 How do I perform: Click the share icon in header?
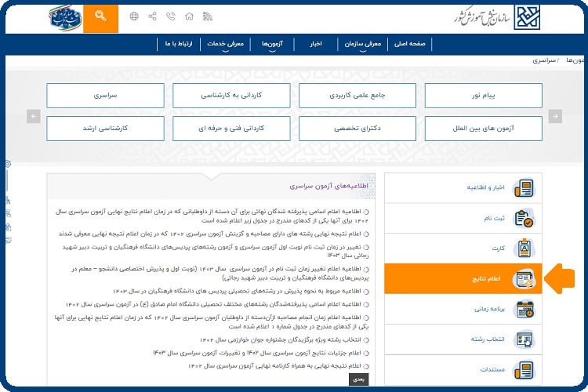(x=152, y=16)
